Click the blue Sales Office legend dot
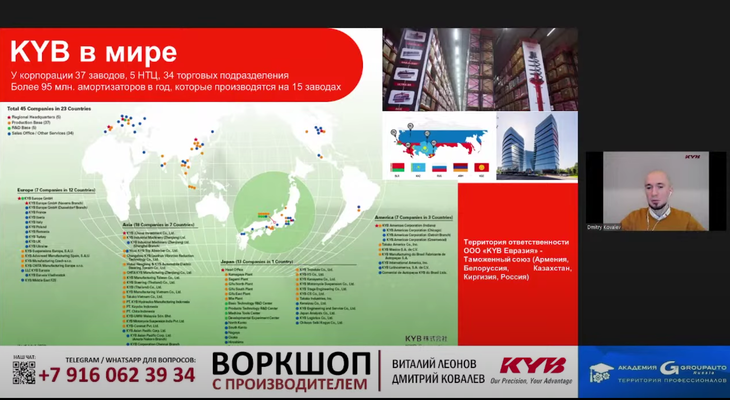 pyautogui.click(x=9, y=133)
